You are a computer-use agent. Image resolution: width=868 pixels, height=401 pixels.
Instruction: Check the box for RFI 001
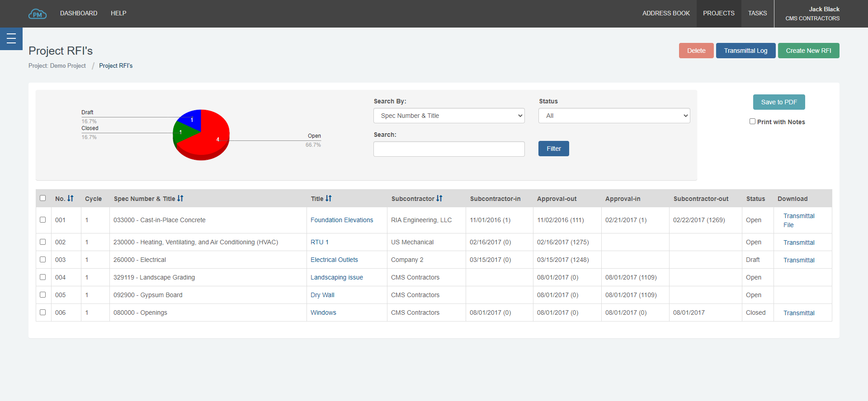click(x=43, y=219)
